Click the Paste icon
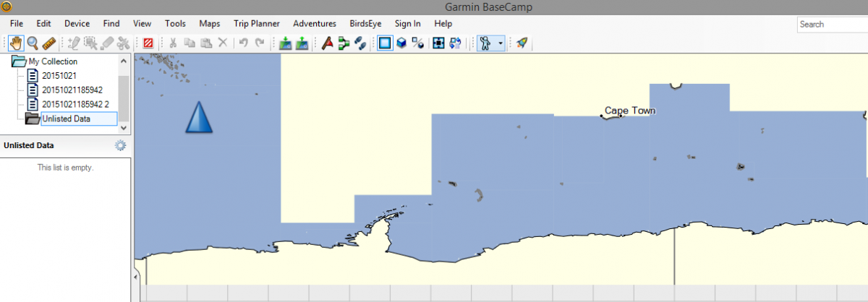This screenshot has width=868, height=302. click(x=206, y=43)
